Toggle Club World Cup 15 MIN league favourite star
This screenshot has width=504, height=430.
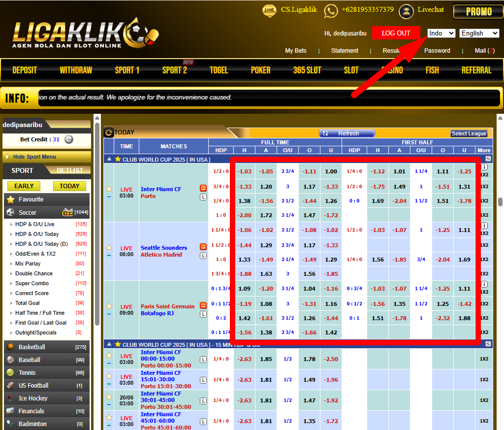pos(118,344)
